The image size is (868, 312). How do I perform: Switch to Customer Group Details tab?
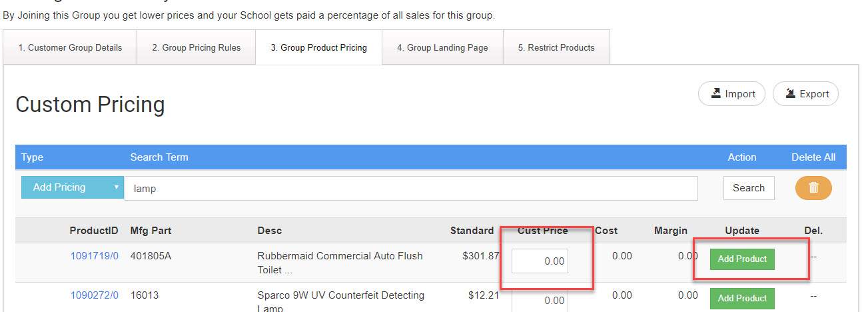point(70,47)
